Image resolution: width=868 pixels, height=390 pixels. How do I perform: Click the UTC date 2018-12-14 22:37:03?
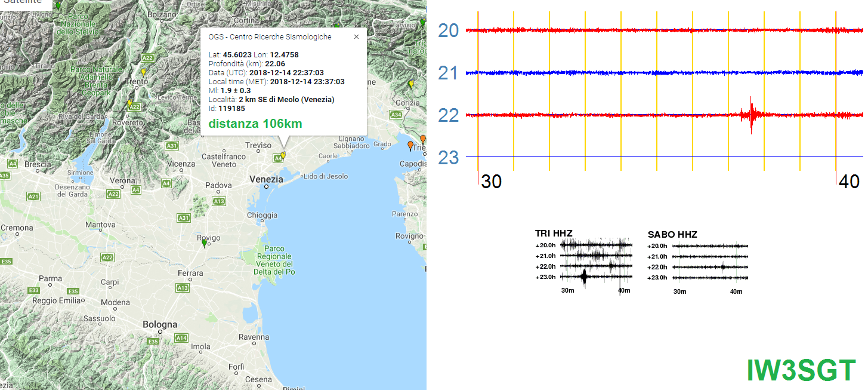tap(286, 72)
